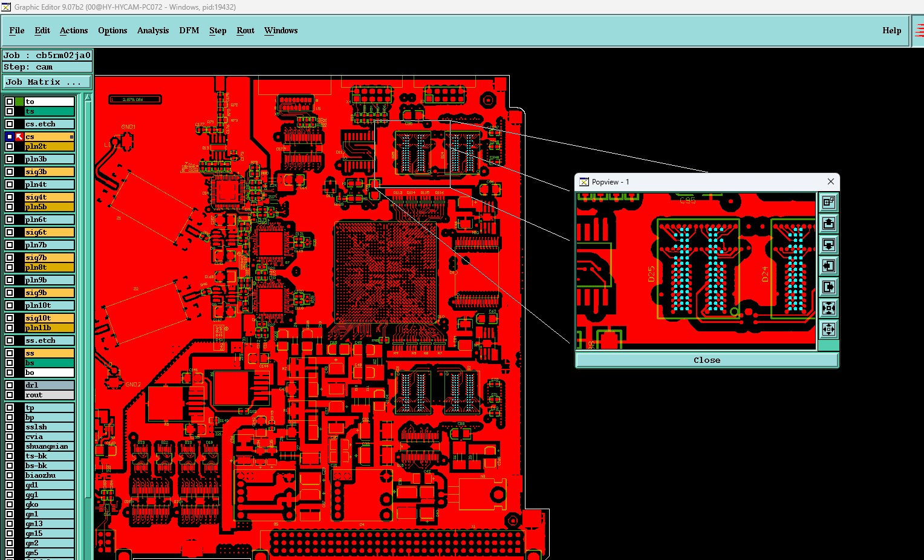Open the DFM menu
924x560 pixels.
click(189, 30)
